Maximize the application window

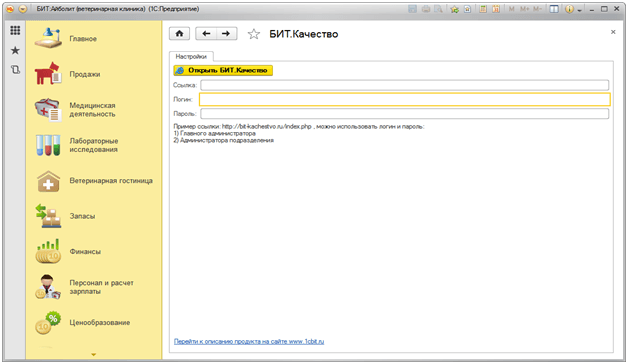click(x=604, y=9)
